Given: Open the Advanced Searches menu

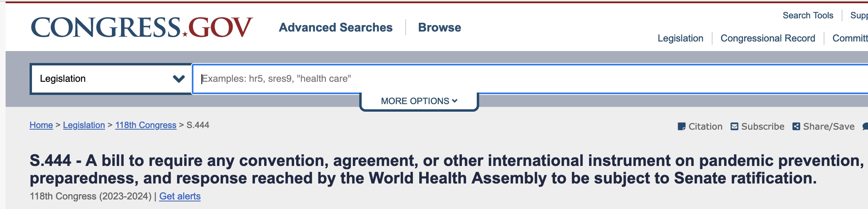Looking at the screenshot, I should 336,28.
